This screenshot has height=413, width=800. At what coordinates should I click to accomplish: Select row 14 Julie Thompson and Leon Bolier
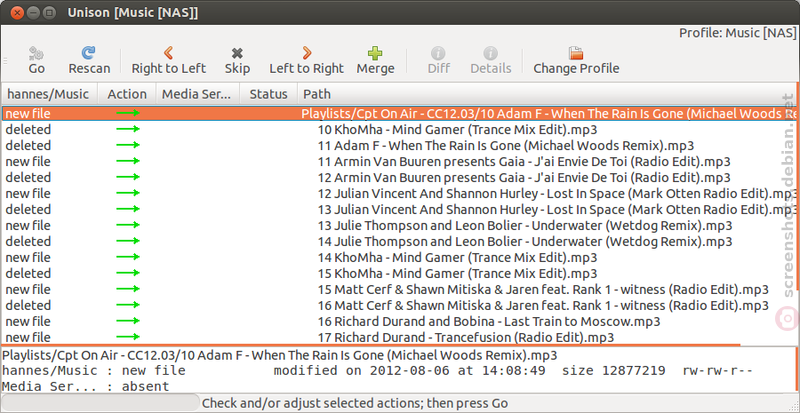click(397, 241)
